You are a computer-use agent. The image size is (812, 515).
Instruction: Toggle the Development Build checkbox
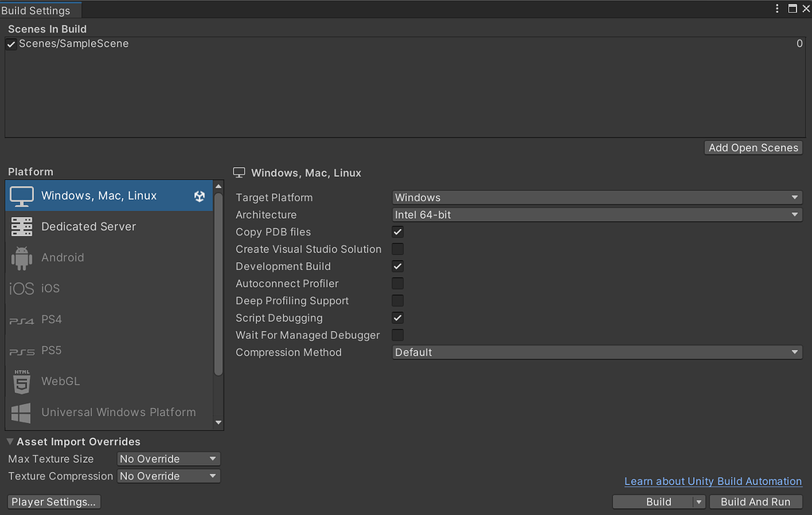398,267
